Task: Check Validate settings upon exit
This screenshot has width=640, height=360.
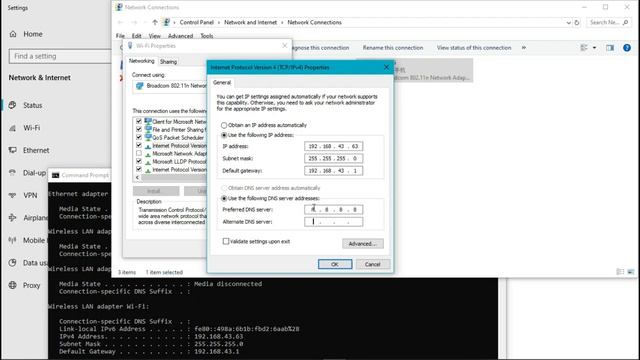Action: pyautogui.click(x=226, y=241)
